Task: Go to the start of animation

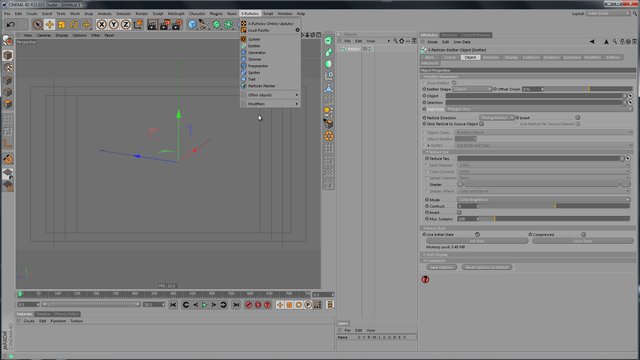Action: [173, 305]
